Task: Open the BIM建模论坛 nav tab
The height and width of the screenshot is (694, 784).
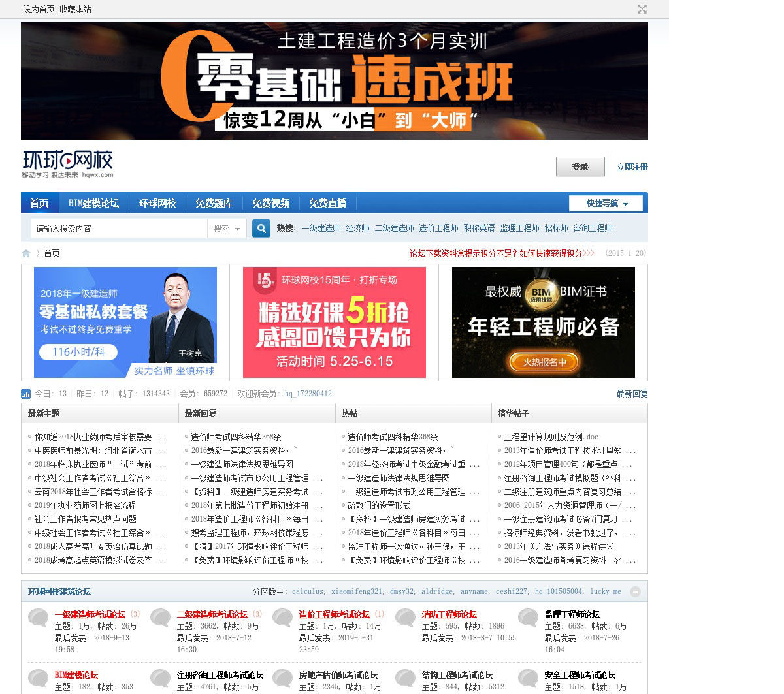Action: (x=94, y=203)
